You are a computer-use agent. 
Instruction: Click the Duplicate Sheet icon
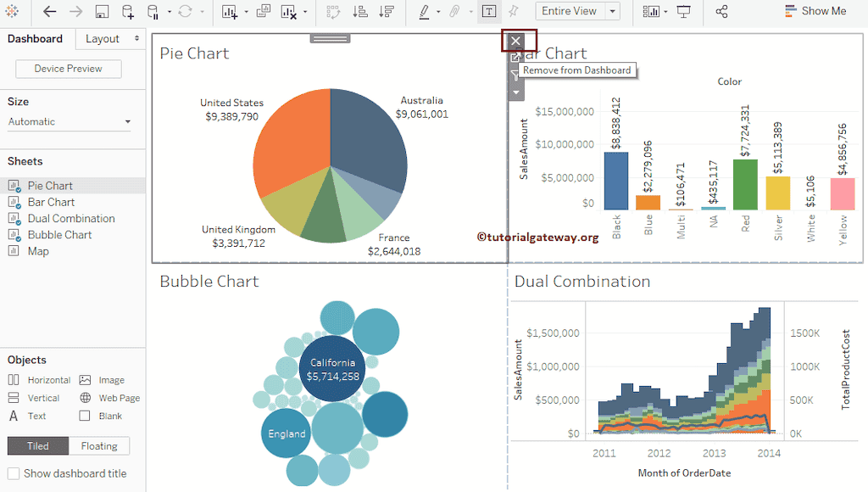point(264,11)
